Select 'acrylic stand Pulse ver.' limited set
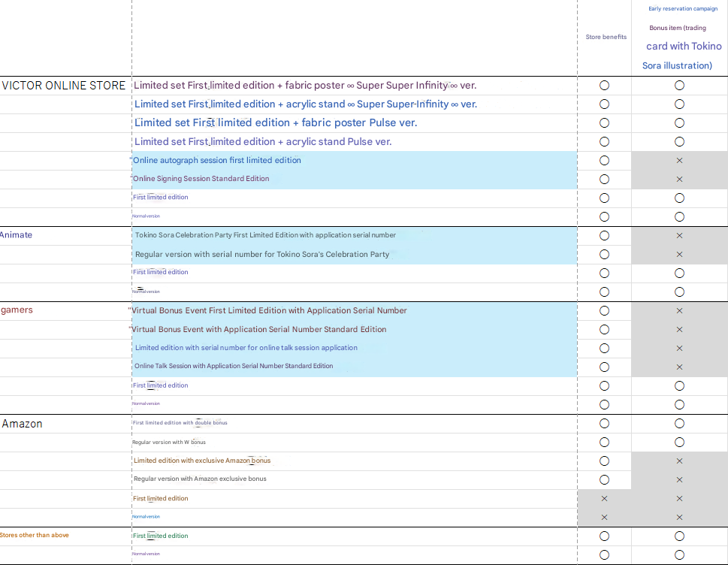The height and width of the screenshot is (565, 728). tap(263, 141)
